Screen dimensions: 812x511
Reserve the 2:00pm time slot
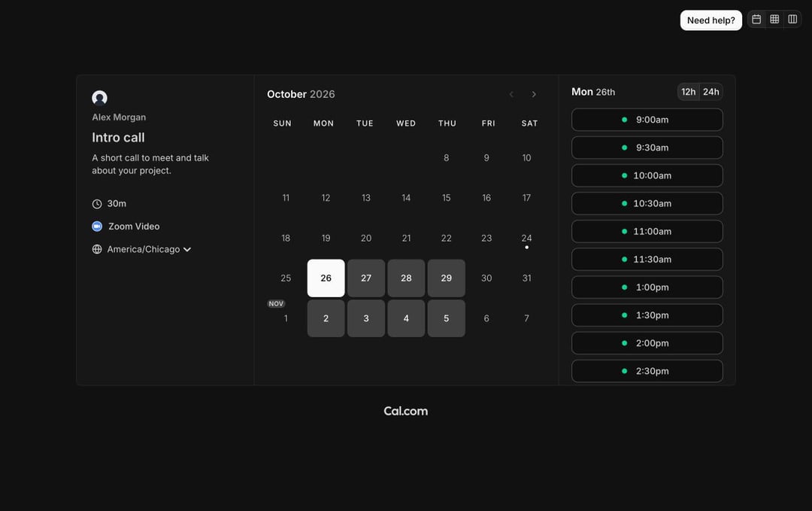647,344
